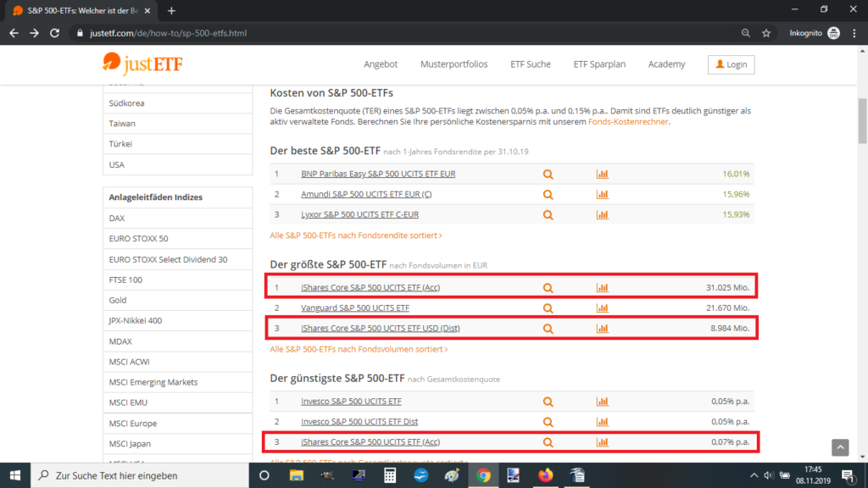
Task: Open chart icon for BNP Paribas Easy S&P 500 ETF
Action: (x=603, y=174)
